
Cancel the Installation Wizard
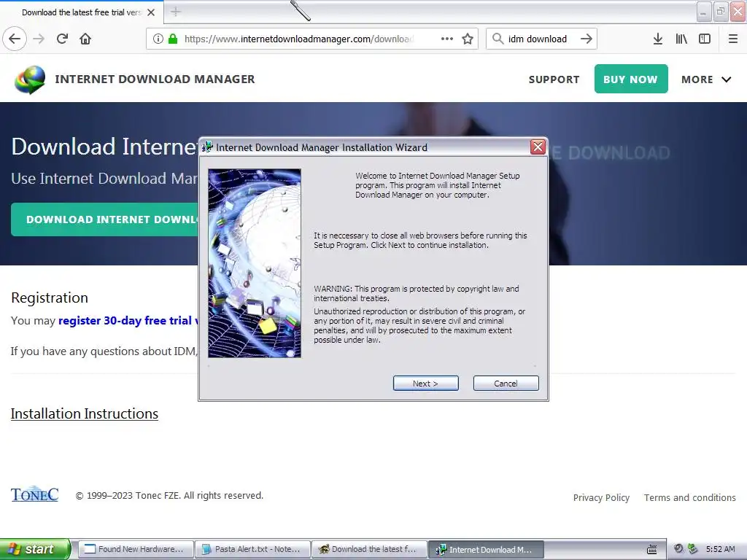click(506, 384)
